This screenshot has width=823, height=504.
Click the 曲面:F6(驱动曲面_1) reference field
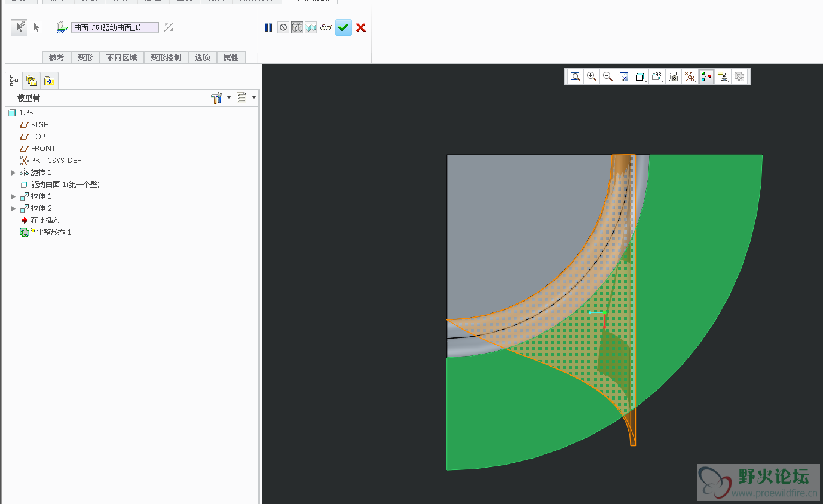pyautogui.click(x=115, y=27)
